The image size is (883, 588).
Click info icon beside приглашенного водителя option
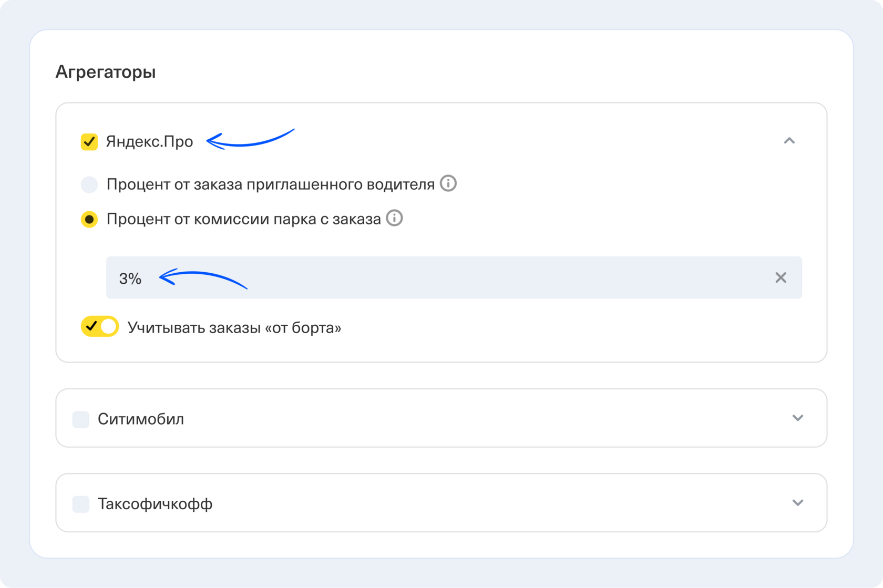448,183
